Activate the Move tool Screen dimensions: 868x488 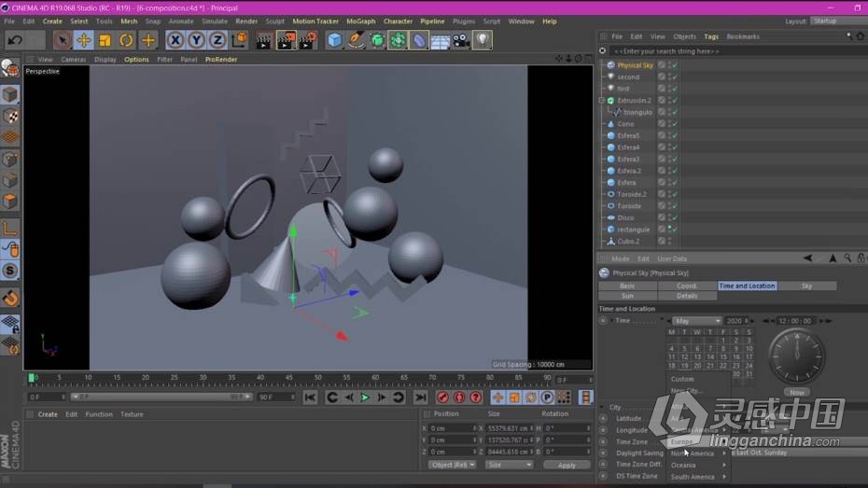point(84,40)
